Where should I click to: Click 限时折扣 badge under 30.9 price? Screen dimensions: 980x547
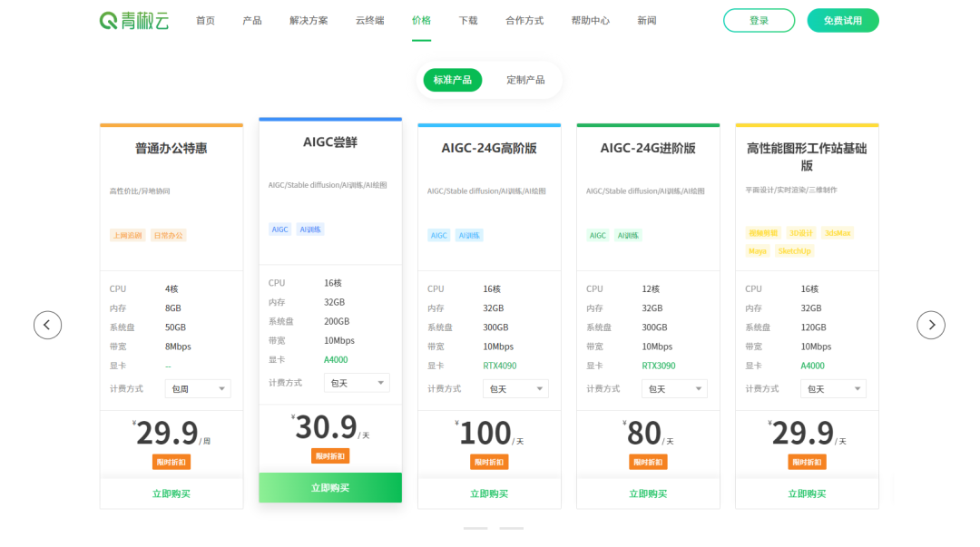coord(330,455)
